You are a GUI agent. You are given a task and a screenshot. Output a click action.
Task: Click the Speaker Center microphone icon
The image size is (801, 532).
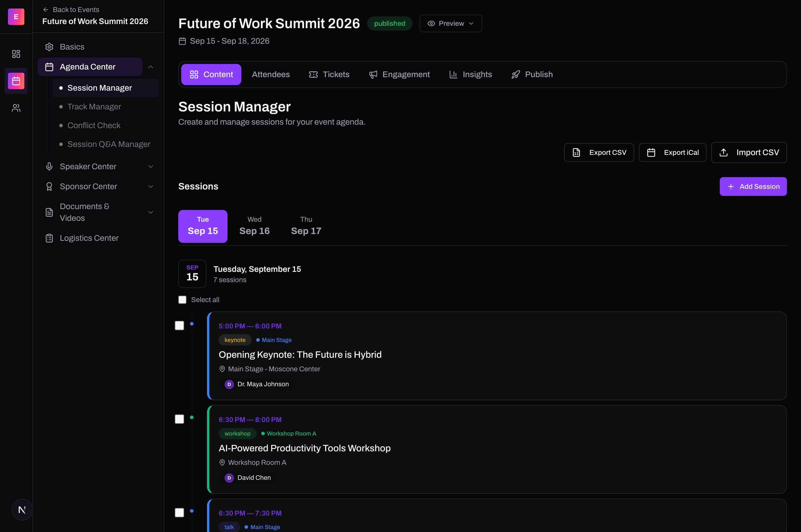(x=49, y=167)
